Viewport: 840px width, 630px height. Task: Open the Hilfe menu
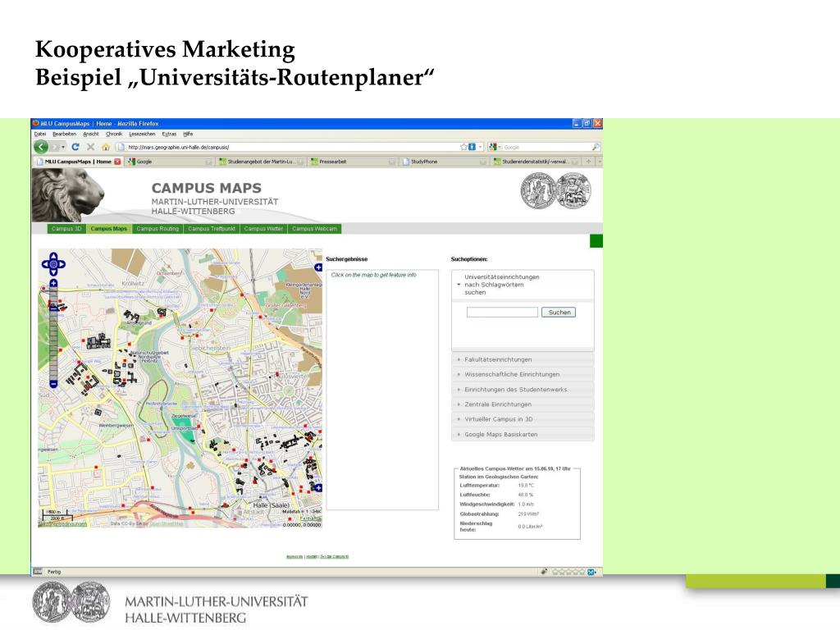pyautogui.click(x=188, y=134)
